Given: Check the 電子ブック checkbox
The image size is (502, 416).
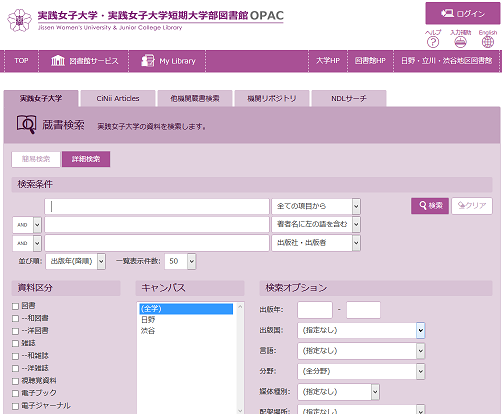Looking at the screenshot, I should coord(15,394).
